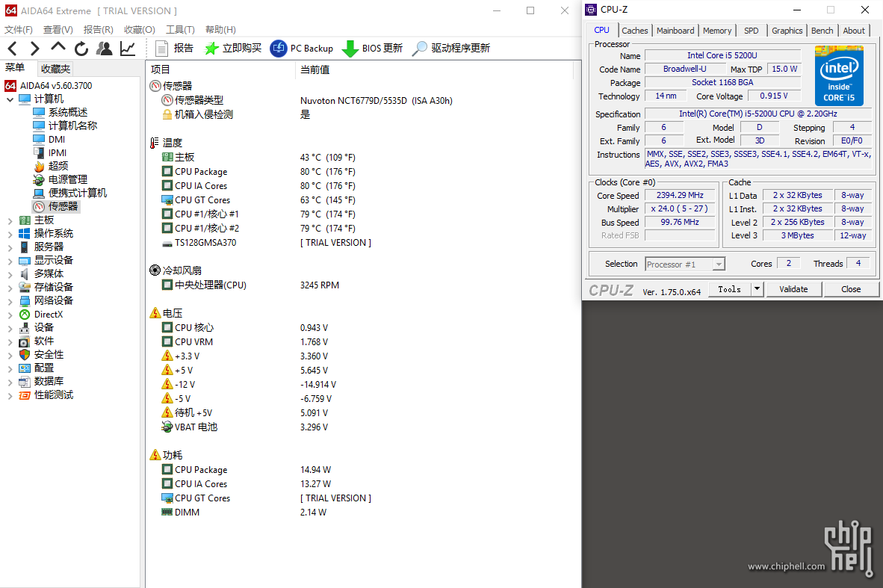883x588 pixels.
Task: Switch to CPU-Z Graphics tab
Action: click(787, 31)
